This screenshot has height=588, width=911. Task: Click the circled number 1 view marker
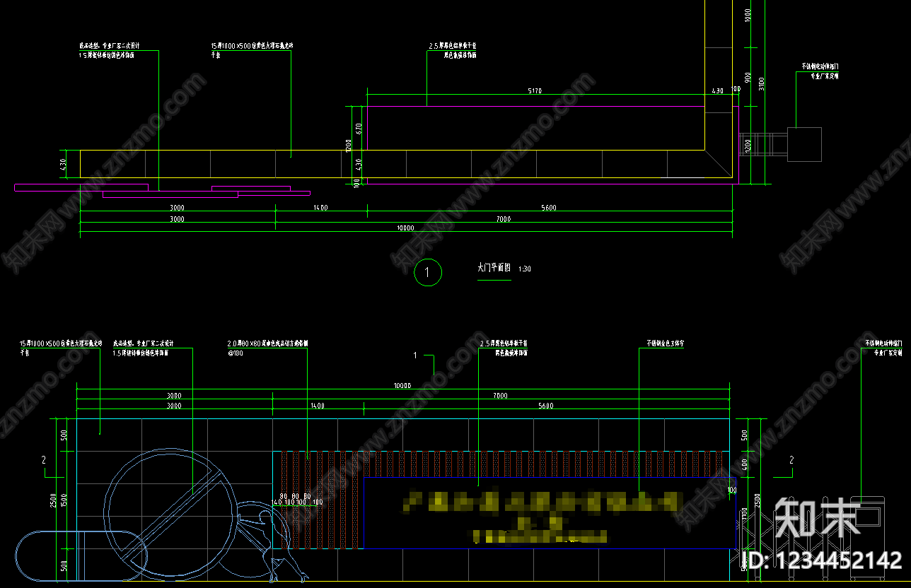point(428,272)
